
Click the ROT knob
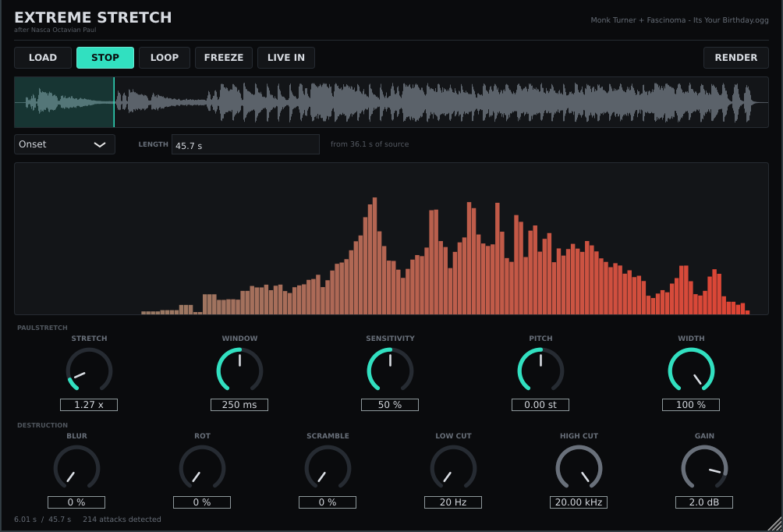[x=202, y=467]
